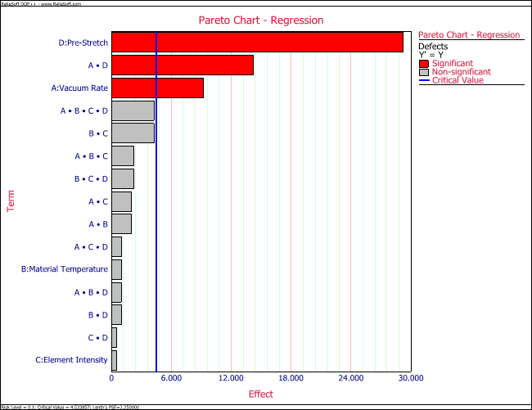Click the gray Non-significant legend swatch
This screenshot has height=410, width=532.
tap(424, 72)
